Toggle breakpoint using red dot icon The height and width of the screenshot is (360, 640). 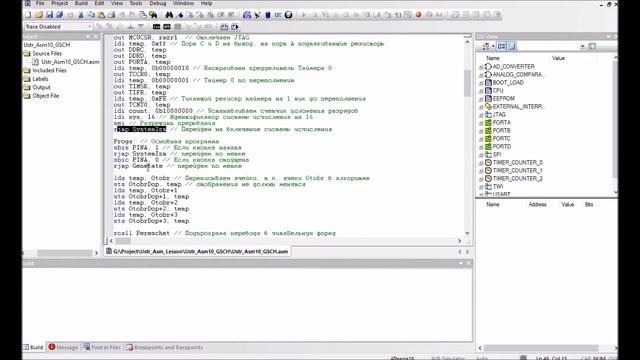(418, 15)
